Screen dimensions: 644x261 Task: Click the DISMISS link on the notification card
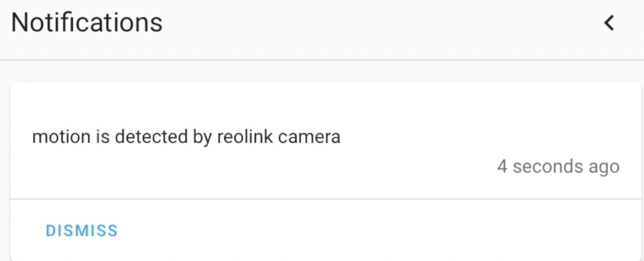tap(82, 231)
